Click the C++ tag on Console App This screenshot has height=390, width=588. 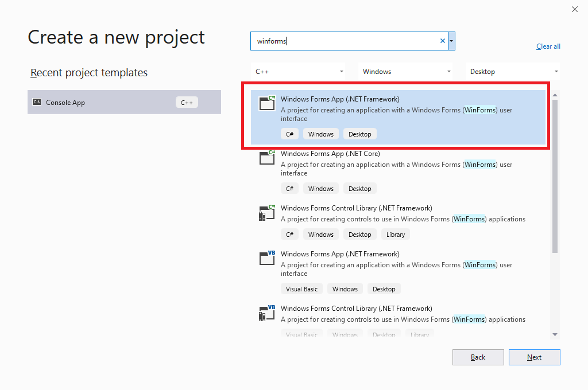click(187, 102)
